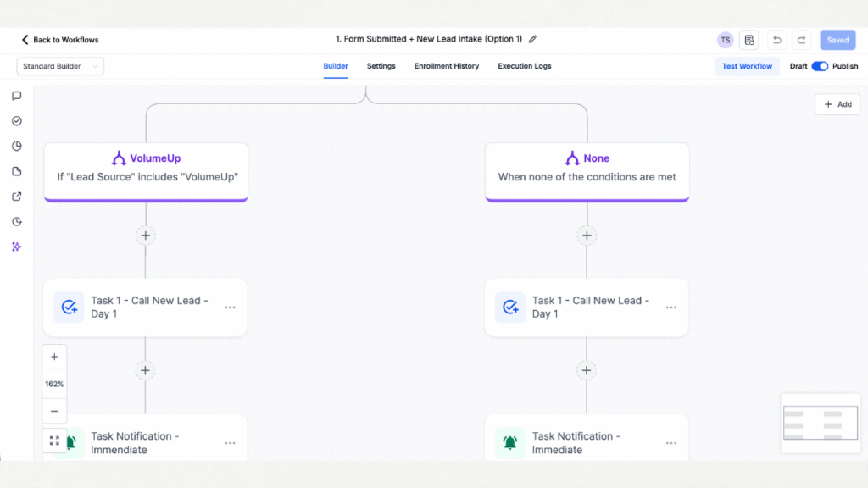Click the pencil icon to rename the workflow
The height and width of the screenshot is (488, 868).
click(x=532, y=39)
